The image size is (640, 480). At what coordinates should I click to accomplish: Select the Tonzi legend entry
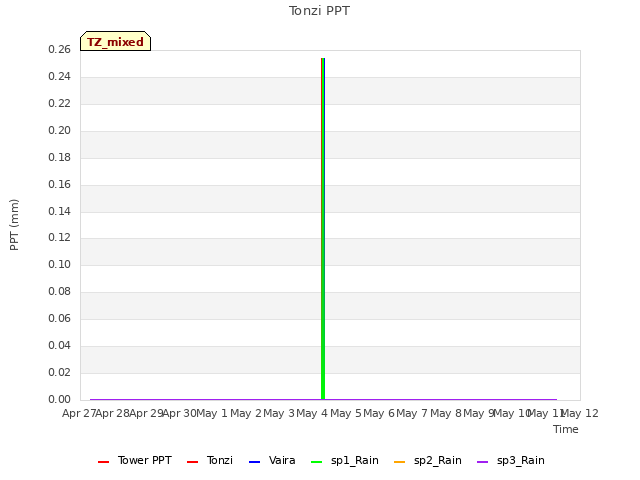(210, 460)
